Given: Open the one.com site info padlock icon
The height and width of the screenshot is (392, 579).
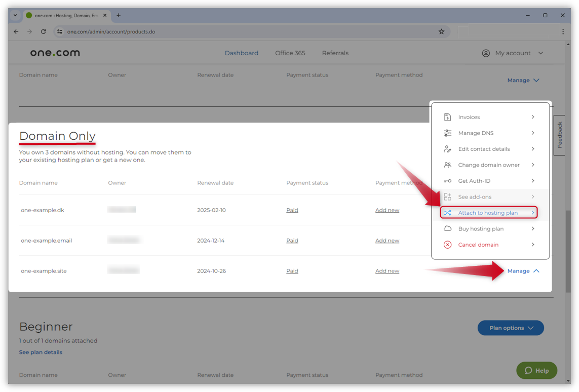Looking at the screenshot, I should click(59, 31).
